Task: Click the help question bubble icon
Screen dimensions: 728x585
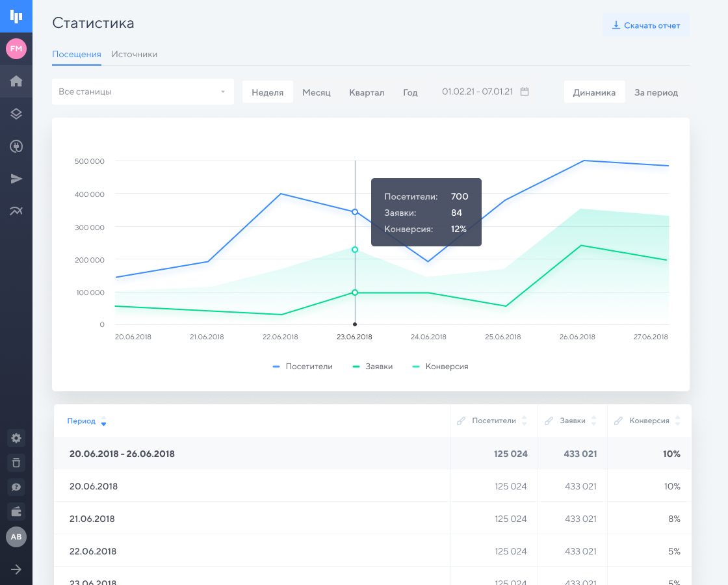Action: 16,487
